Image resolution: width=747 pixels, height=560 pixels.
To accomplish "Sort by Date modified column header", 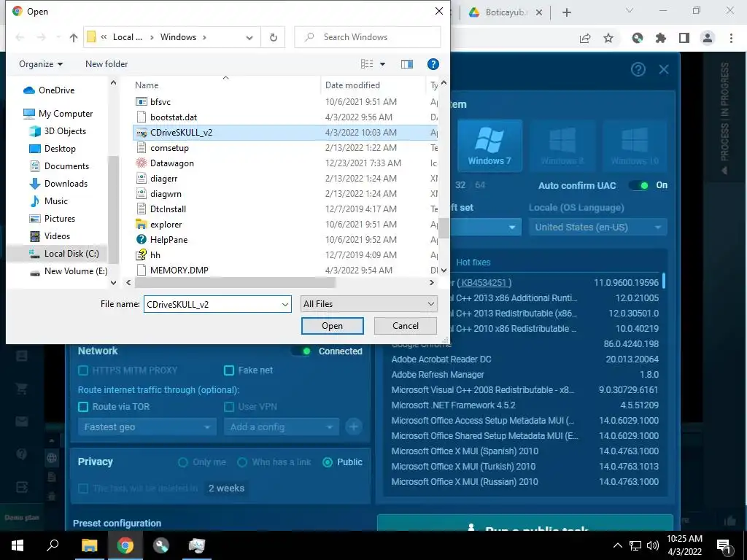I will click(352, 85).
